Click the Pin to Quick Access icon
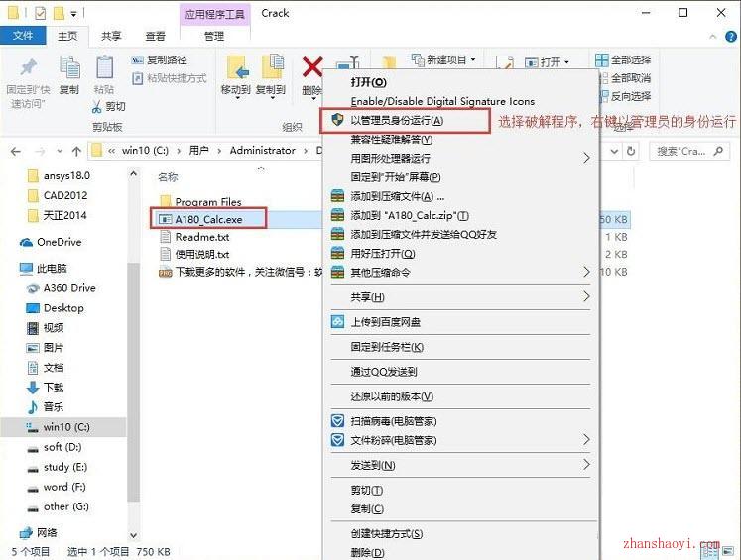This screenshot has height=560, width=741. [28, 68]
